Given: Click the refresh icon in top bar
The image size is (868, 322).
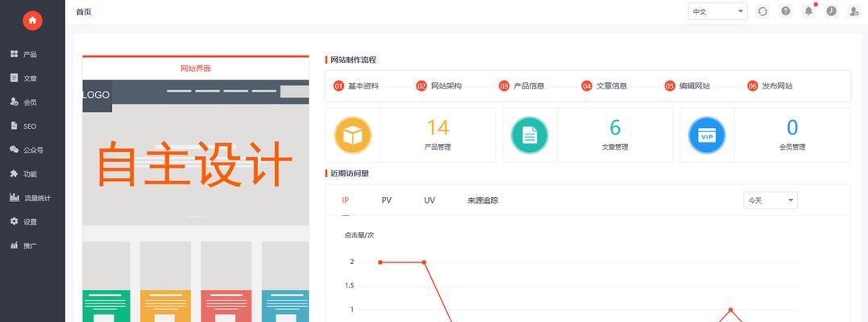Looking at the screenshot, I should coord(762,11).
